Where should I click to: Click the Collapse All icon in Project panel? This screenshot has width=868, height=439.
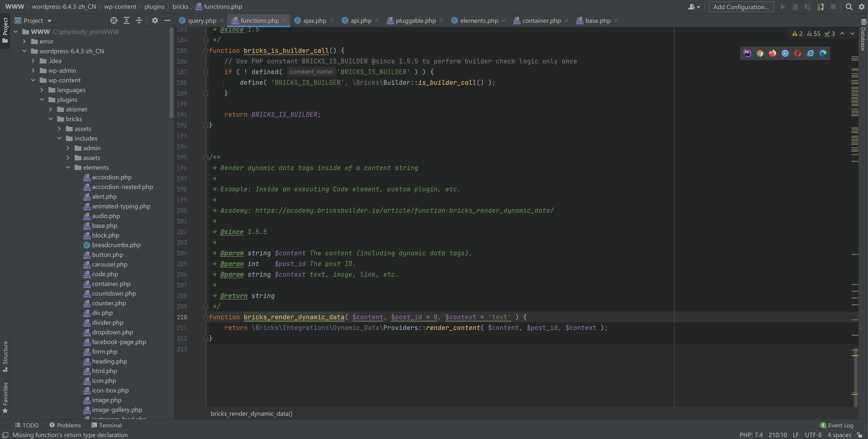pyautogui.click(x=139, y=21)
